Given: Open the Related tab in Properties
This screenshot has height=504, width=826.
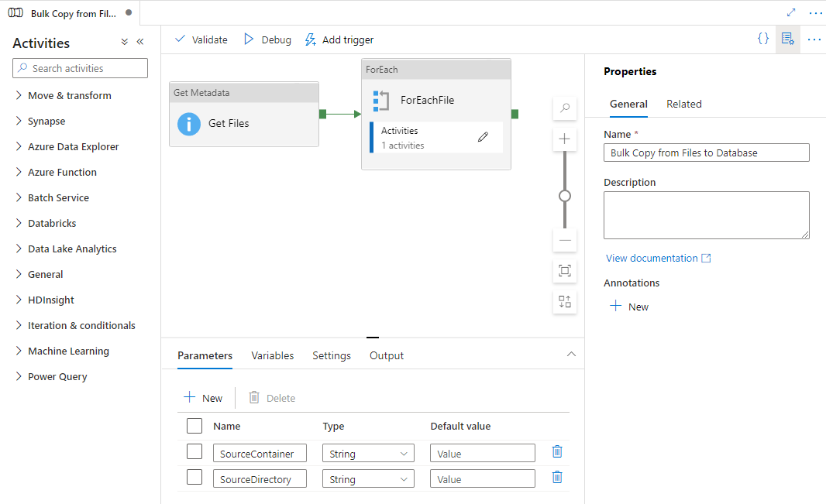Looking at the screenshot, I should coord(683,104).
